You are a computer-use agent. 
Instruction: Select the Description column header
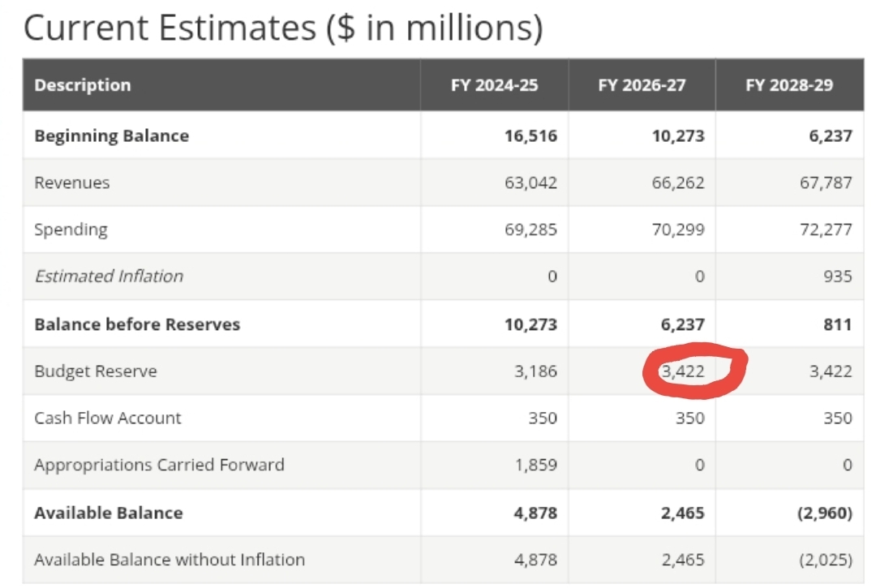83,85
